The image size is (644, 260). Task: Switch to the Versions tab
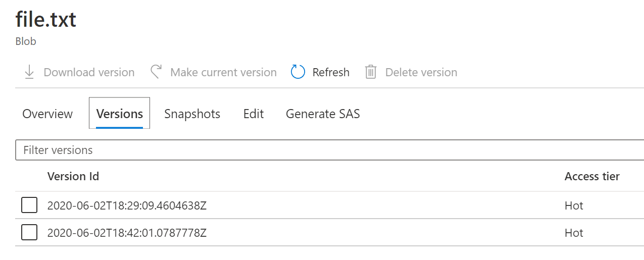(120, 114)
